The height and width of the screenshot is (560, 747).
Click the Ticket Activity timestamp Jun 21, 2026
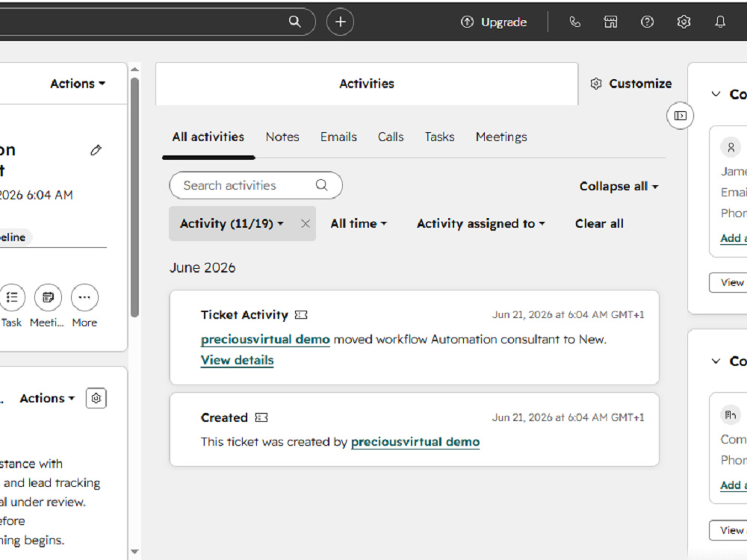coord(568,315)
